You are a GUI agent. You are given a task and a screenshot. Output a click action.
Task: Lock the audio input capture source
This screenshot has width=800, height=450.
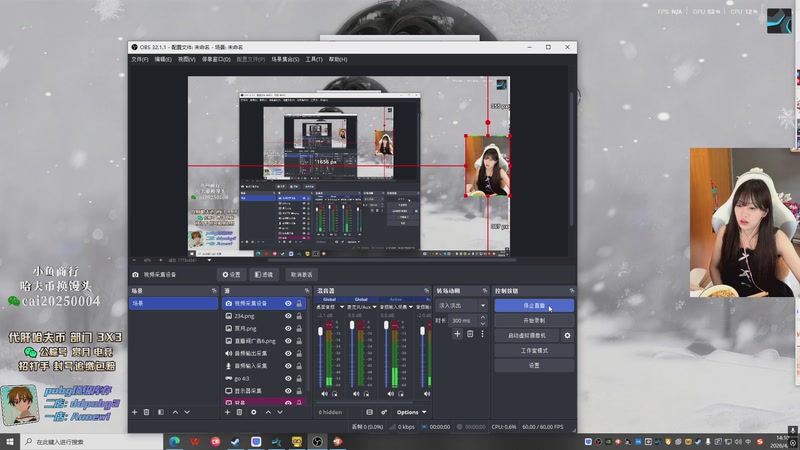tap(299, 366)
